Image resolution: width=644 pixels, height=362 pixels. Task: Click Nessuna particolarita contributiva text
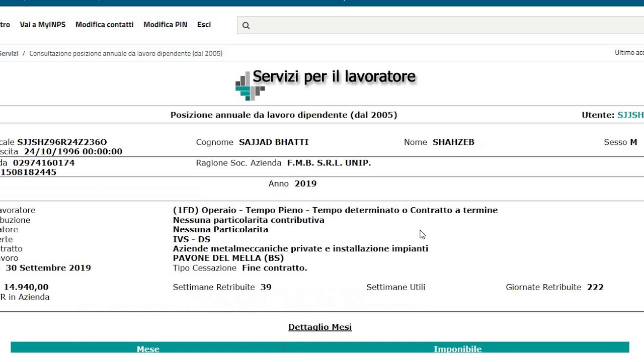(x=249, y=220)
